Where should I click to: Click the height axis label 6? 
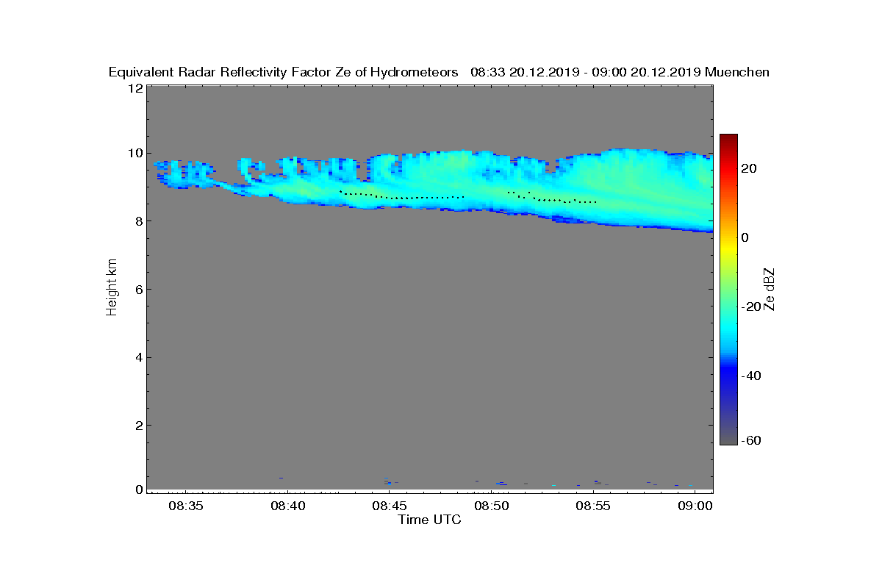pyautogui.click(x=138, y=289)
